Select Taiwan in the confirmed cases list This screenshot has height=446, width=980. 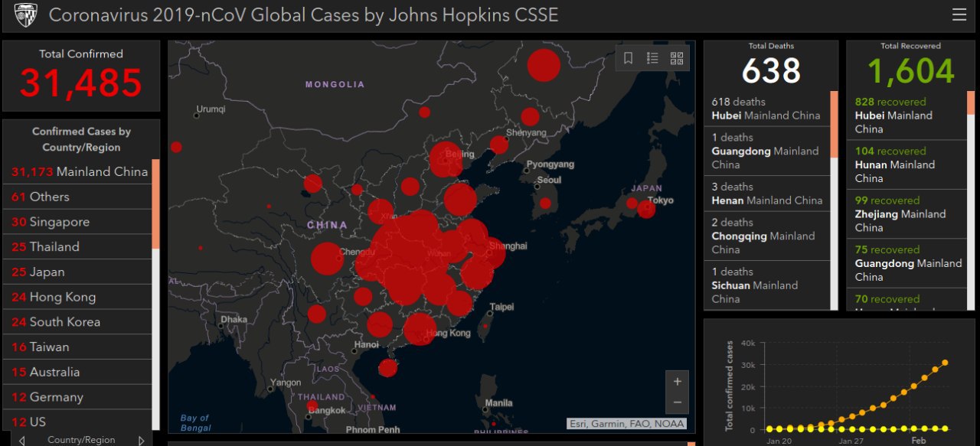click(x=77, y=347)
